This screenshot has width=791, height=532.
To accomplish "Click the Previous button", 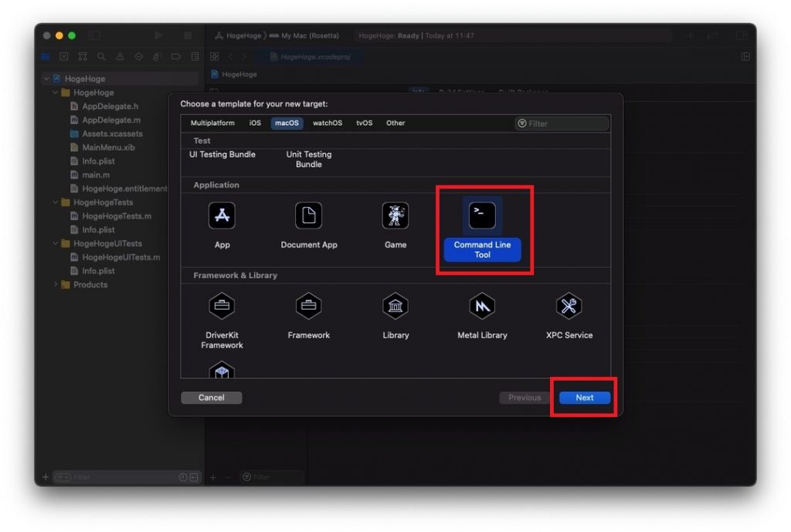I will click(x=525, y=398).
